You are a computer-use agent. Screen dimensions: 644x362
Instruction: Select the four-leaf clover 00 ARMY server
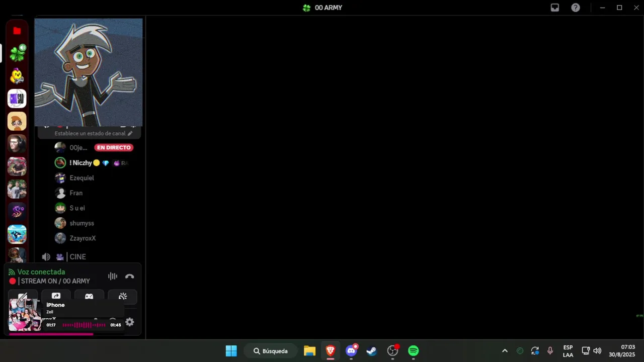pyautogui.click(x=17, y=53)
